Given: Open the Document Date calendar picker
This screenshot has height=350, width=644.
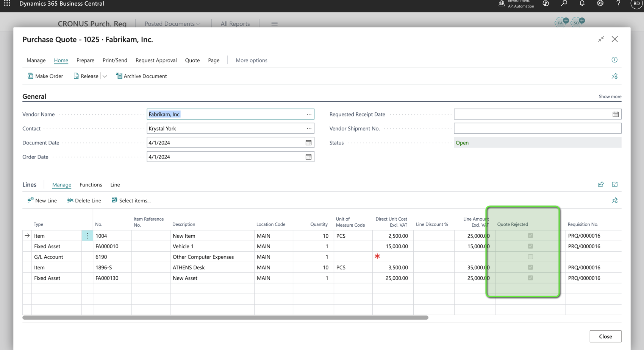Looking at the screenshot, I should (308, 143).
